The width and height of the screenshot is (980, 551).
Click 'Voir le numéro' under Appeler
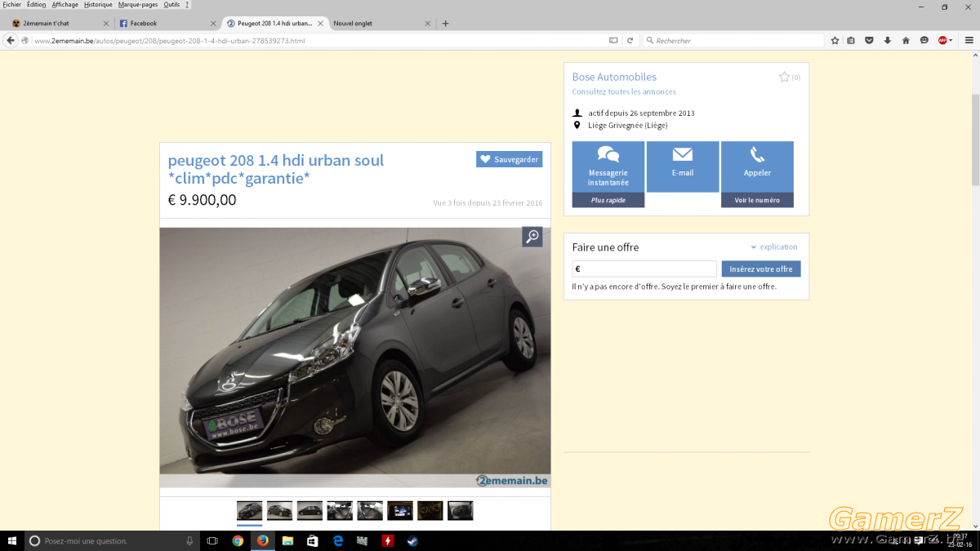tap(757, 200)
